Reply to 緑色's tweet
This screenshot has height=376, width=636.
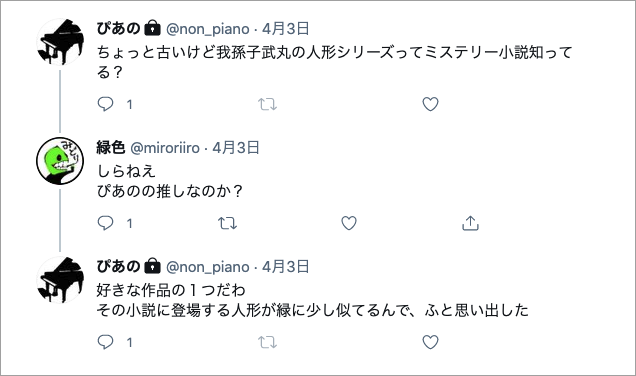coord(105,223)
